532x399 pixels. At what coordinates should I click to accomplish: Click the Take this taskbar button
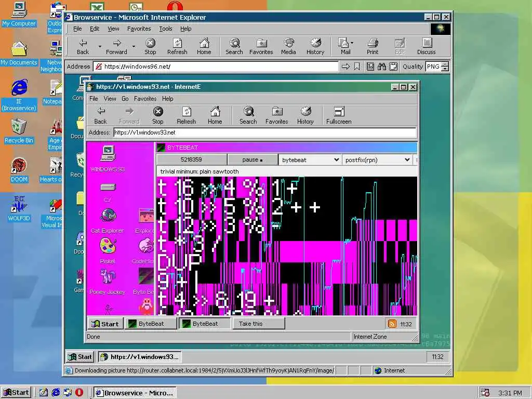point(259,324)
